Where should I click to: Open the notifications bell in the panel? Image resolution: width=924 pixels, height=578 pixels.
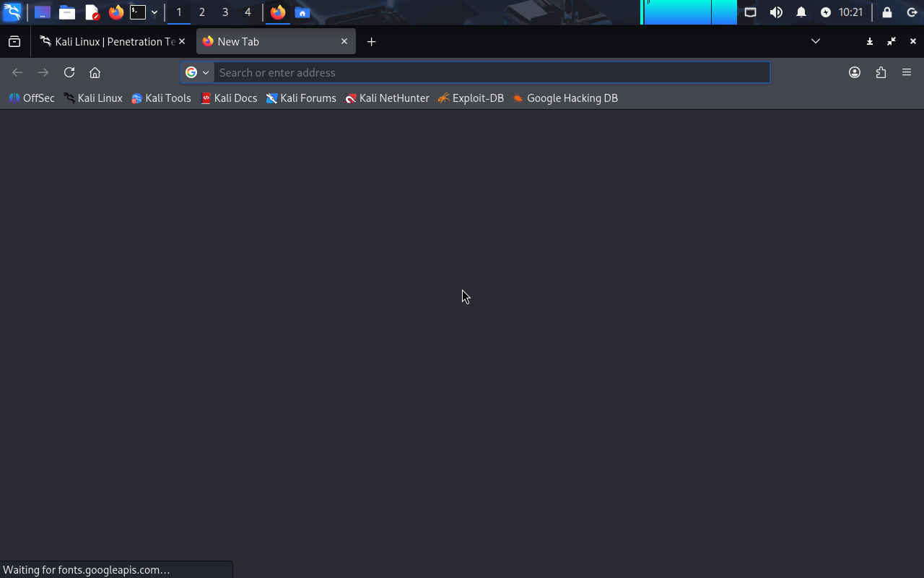801,12
